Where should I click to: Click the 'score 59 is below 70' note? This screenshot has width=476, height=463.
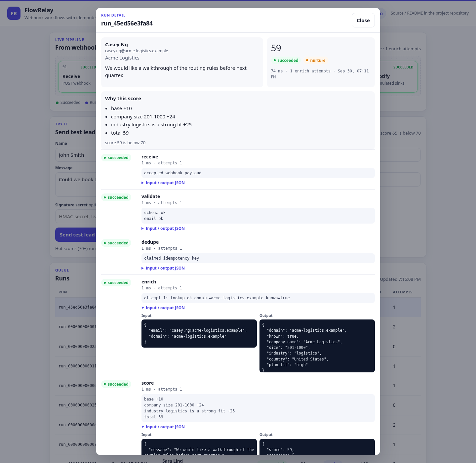pyautogui.click(x=125, y=143)
